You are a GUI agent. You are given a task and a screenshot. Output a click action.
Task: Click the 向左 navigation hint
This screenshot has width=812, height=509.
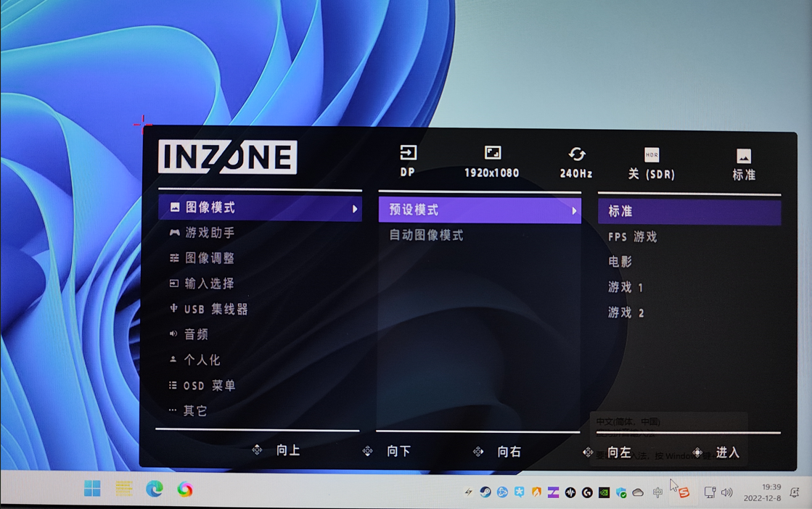(607, 452)
